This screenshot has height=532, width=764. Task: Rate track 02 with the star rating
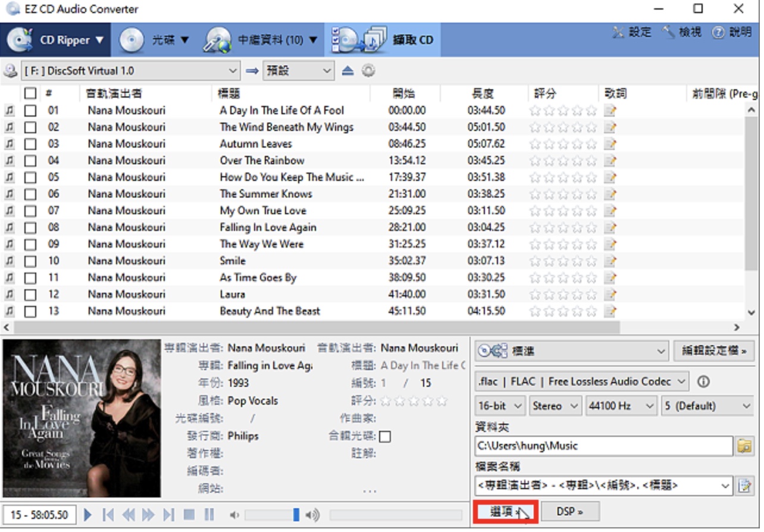click(x=563, y=127)
